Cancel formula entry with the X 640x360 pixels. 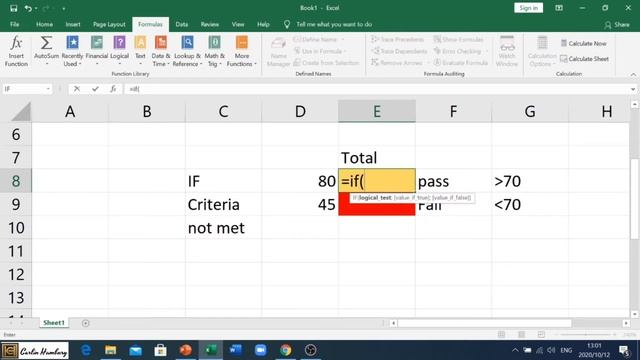77,89
